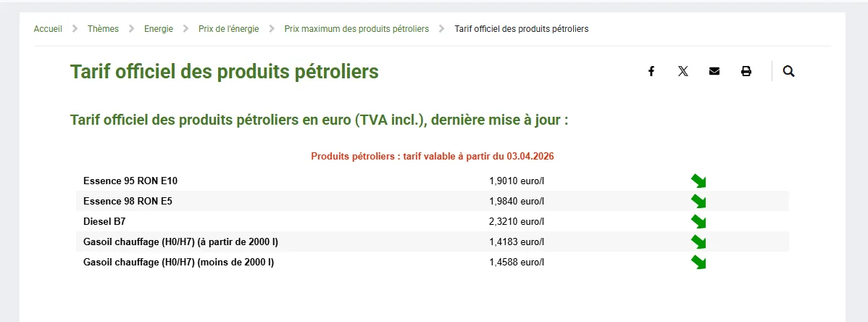This screenshot has height=322, width=868.
Task: Open Thèmes breadcrumb link
Action: click(x=103, y=29)
